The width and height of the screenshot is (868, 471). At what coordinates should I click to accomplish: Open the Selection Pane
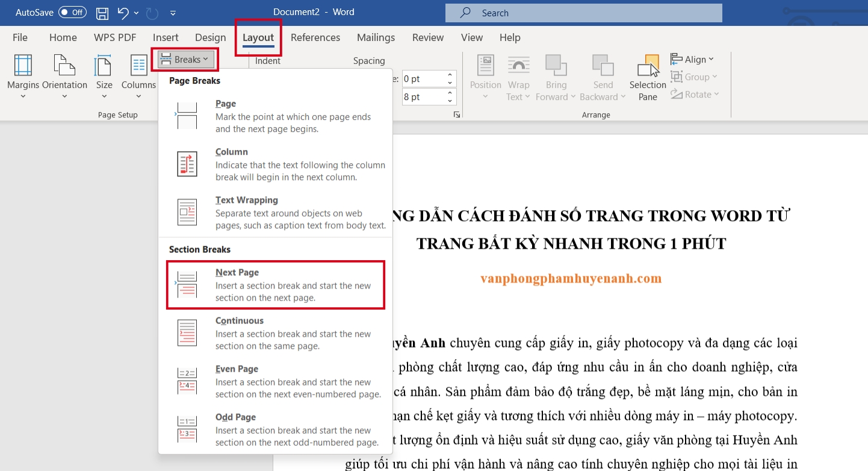point(648,78)
